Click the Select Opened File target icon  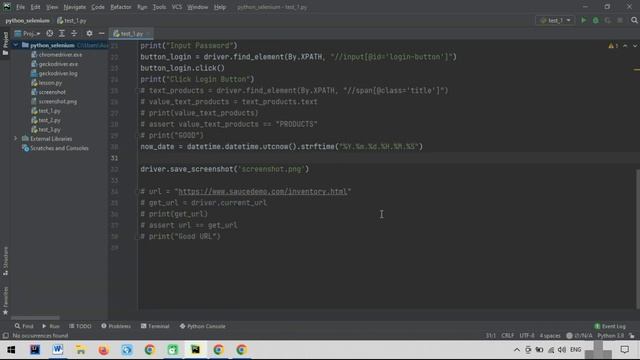coord(49,33)
